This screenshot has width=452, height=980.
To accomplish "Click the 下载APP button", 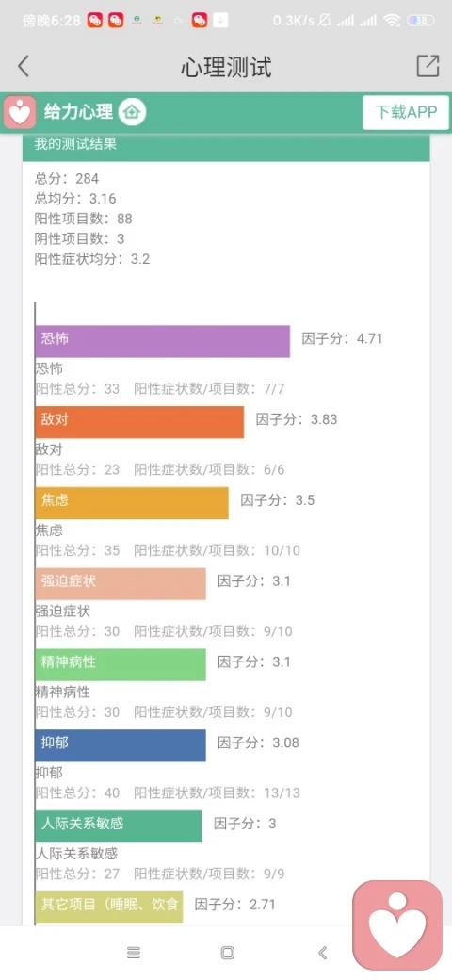I will pyautogui.click(x=406, y=112).
